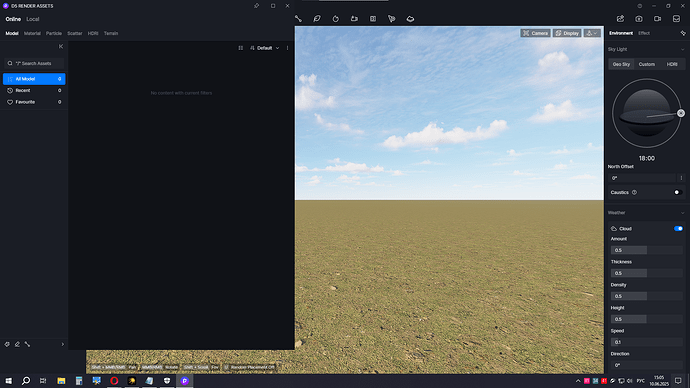
Task: Switch to the Effect tab
Action: (x=644, y=33)
